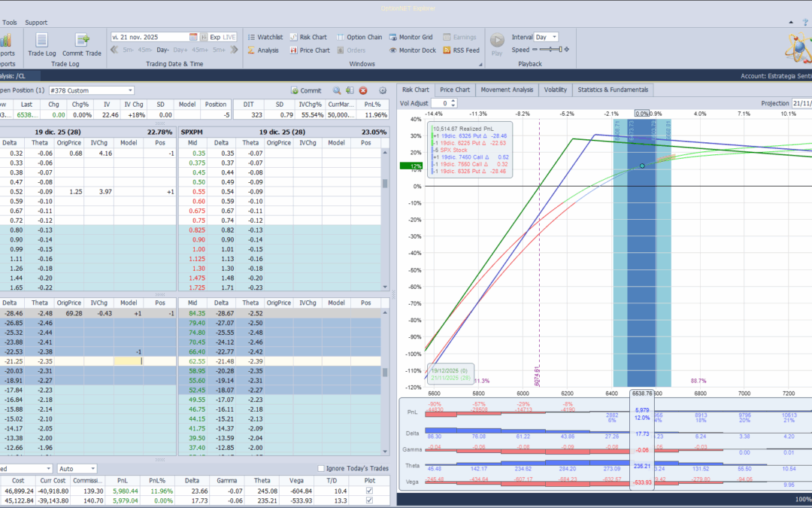The width and height of the screenshot is (812, 508).
Task: Open the help question mark icon
Action: point(805,23)
